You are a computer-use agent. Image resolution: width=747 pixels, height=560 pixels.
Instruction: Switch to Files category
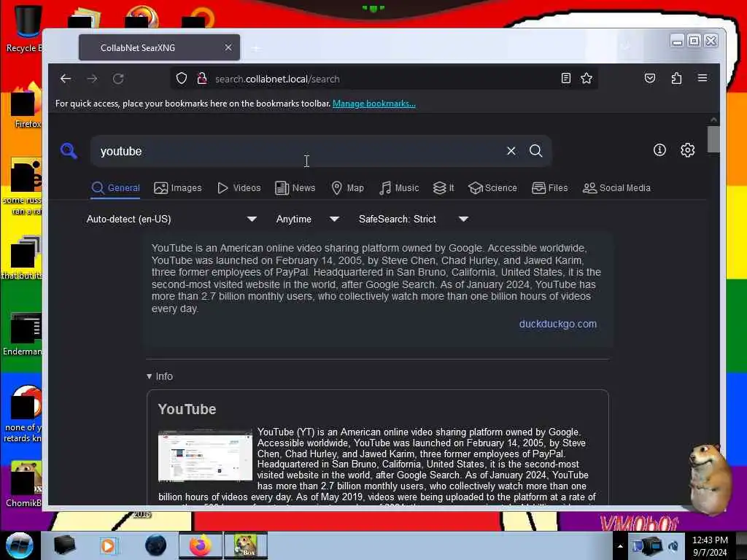point(550,188)
